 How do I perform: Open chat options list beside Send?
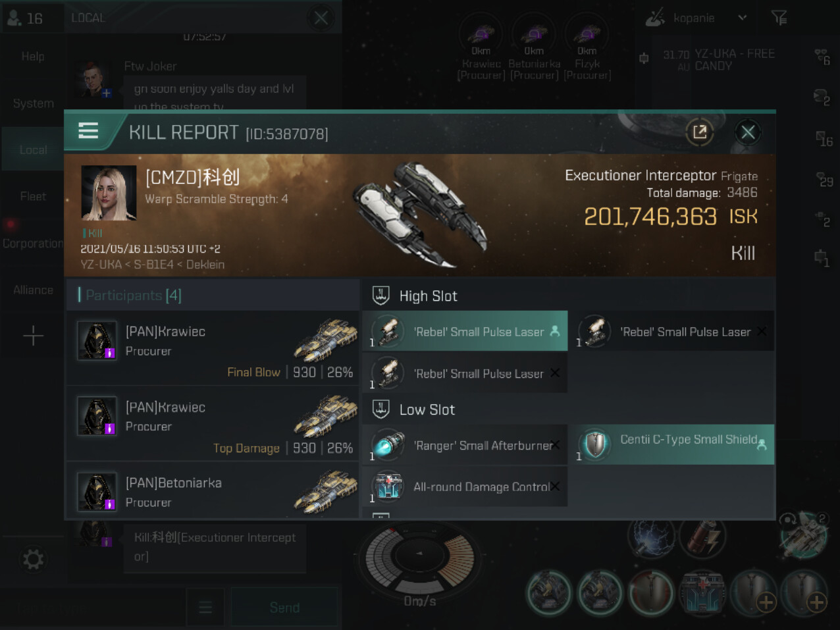[x=205, y=607]
